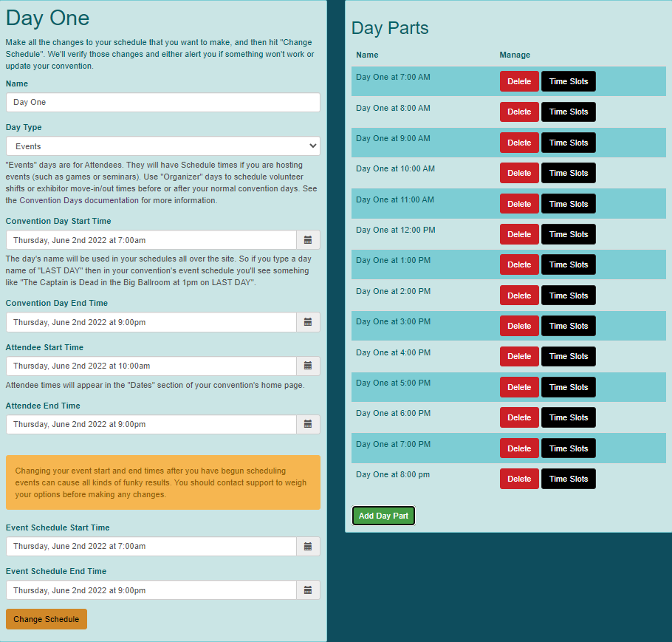This screenshot has height=642, width=672.
Task: Open Time Slots for Day One at 10:00 AM
Action: pyautogui.click(x=569, y=174)
